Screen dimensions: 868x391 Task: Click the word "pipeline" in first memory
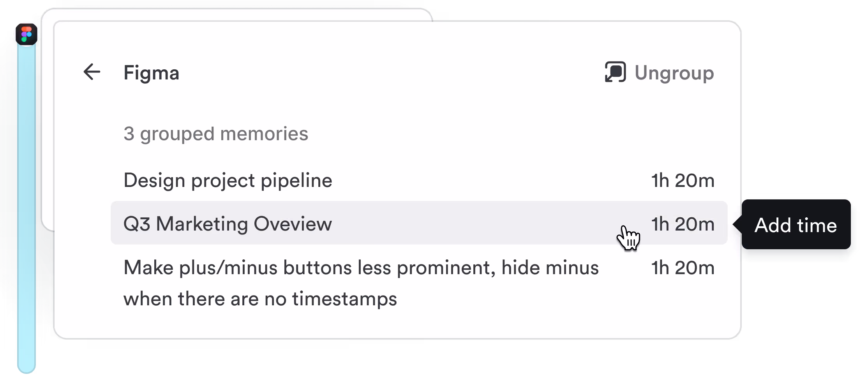[x=296, y=180]
